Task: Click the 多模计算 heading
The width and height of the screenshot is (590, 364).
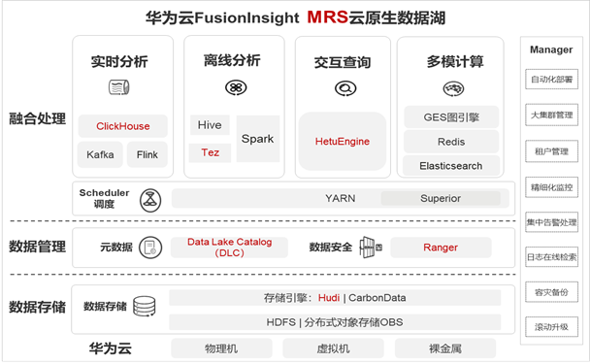Action: pos(455,61)
